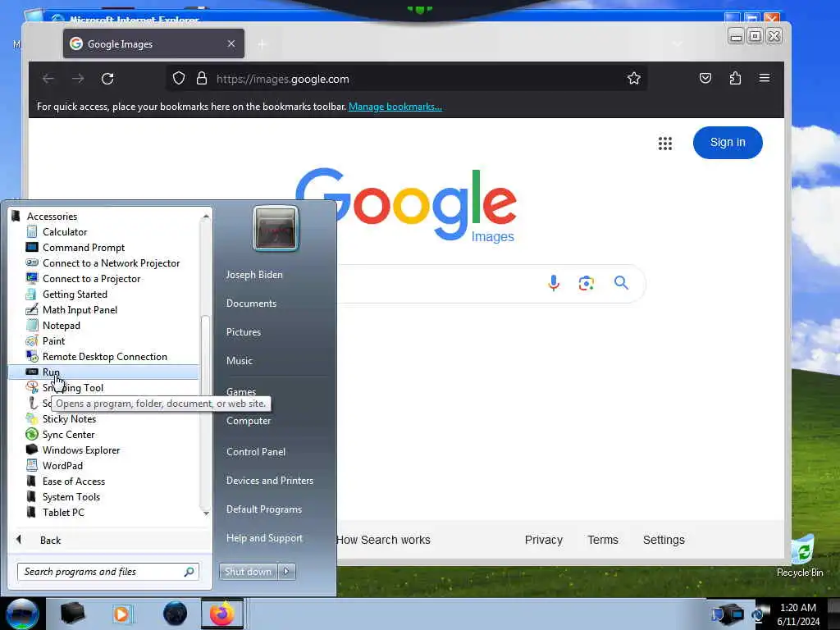This screenshot has height=630, width=840.
Task: Open Computer from Start menu
Action: click(248, 421)
